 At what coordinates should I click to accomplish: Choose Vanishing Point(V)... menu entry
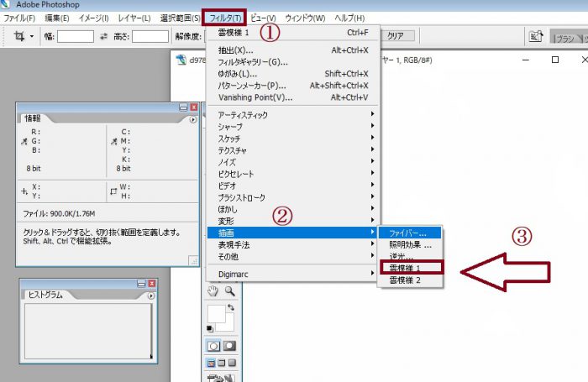tap(293, 97)
